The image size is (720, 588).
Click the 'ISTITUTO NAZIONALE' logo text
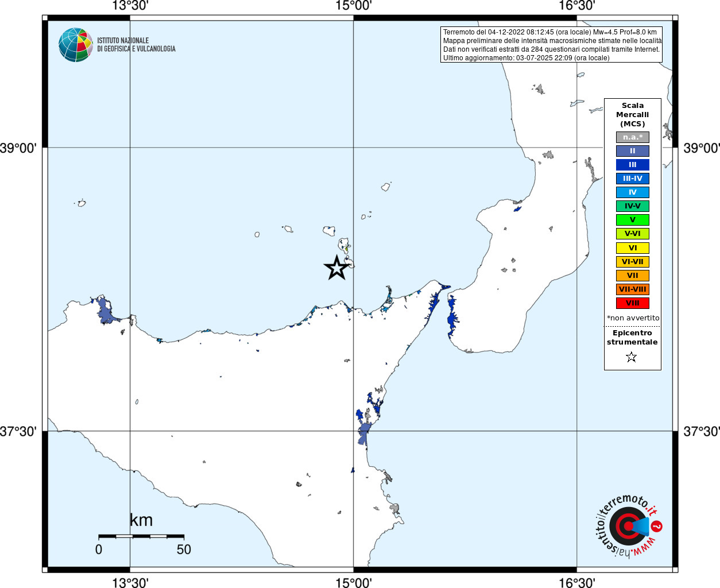(123, 40)
